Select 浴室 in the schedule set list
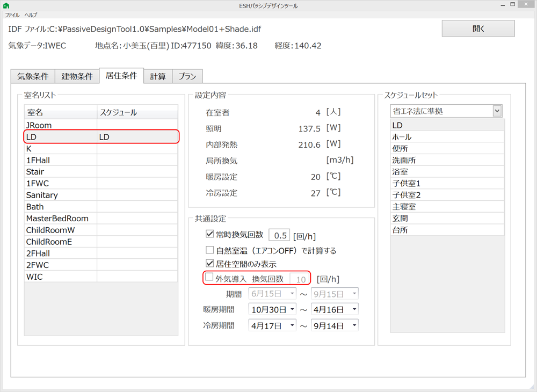Screen dimensions: 537x392 click(447, 172)
